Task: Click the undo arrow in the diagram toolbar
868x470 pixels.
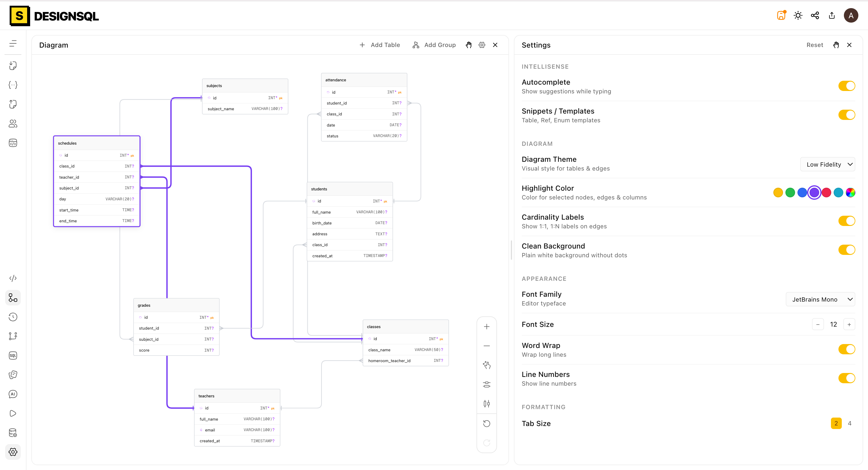Action: click(x=486, y=424)
